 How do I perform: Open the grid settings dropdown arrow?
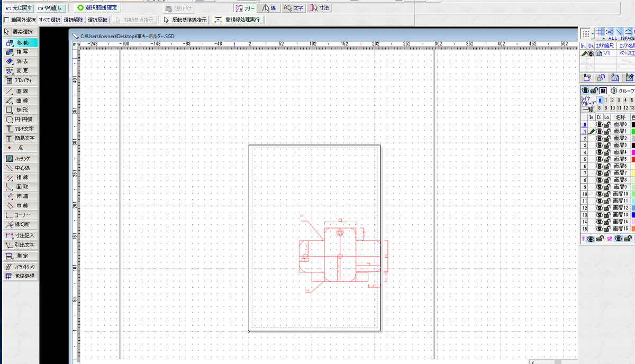click(592, 34)
